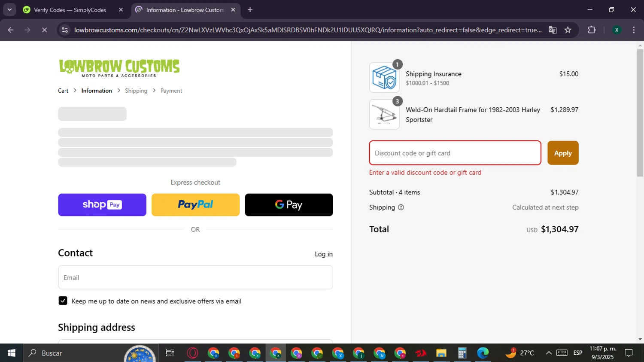This screenshot has height=362, width=644.
Task: Stop loading the page
Action: (45, 30)
